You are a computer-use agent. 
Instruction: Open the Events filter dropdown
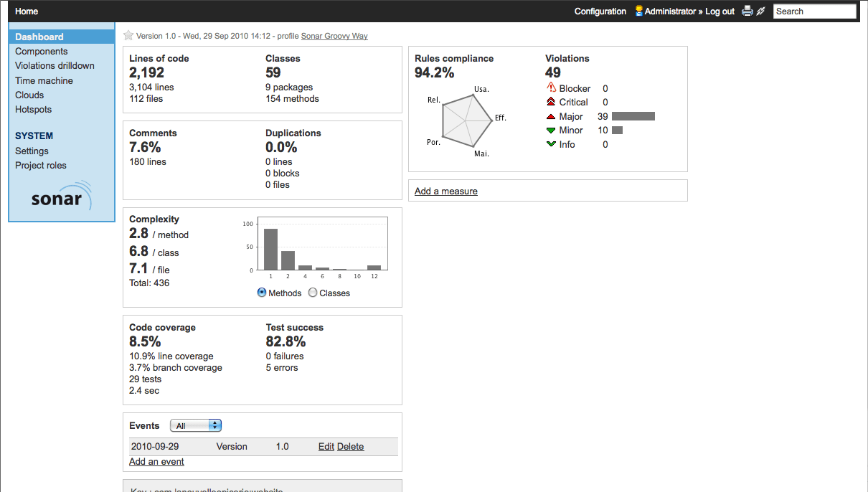pyautogui.click(x=196, y=425)
